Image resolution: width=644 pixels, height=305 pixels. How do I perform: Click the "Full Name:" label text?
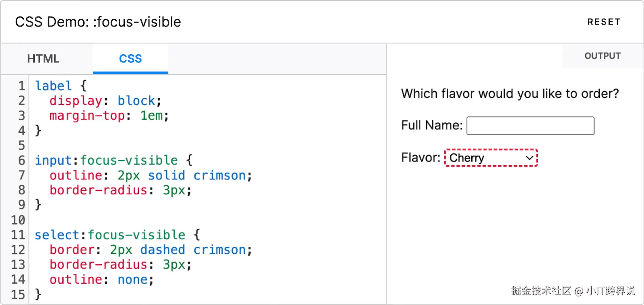point(431,126)
